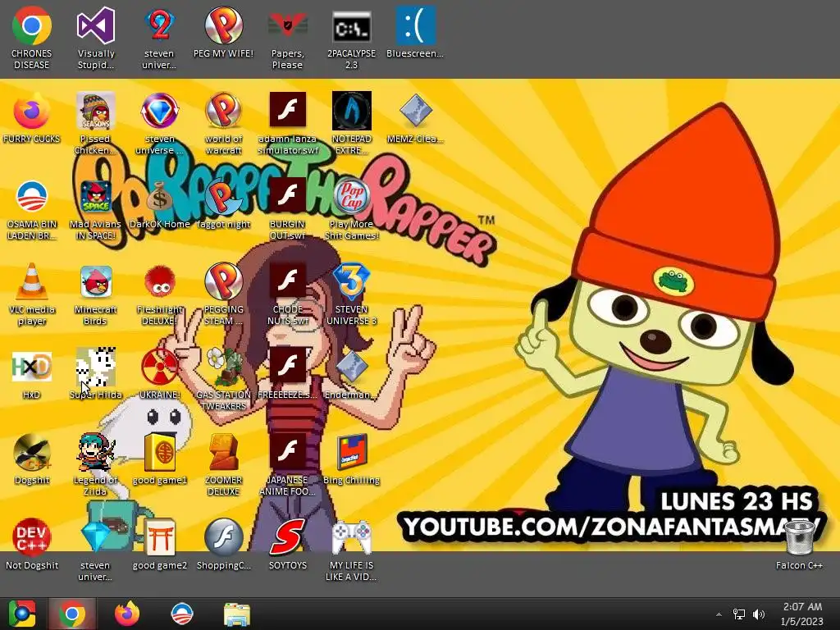Viewport: 840px width, 630px height.
Task: Open the Firefox desktop icon
Action: click(x=32, y=112)
